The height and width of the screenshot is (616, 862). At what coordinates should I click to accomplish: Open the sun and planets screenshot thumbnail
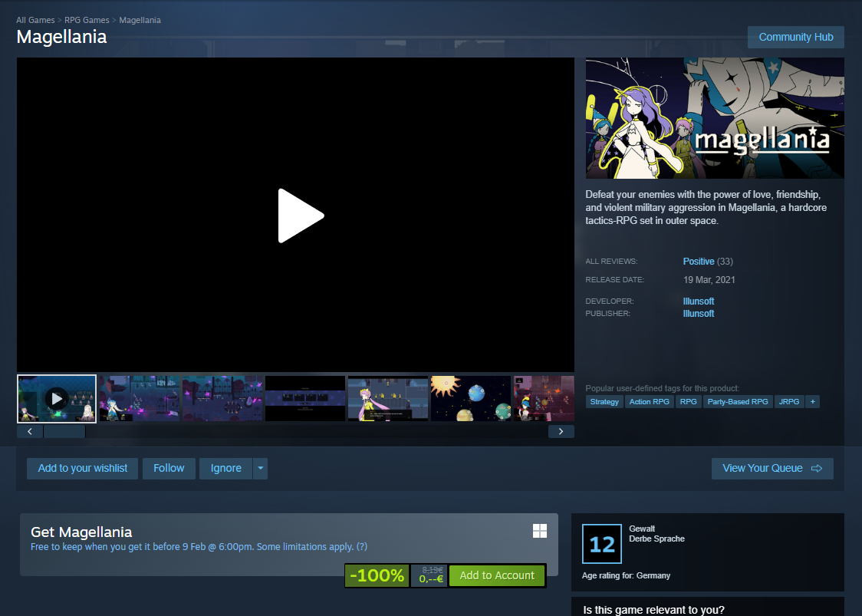coord(470,398)
